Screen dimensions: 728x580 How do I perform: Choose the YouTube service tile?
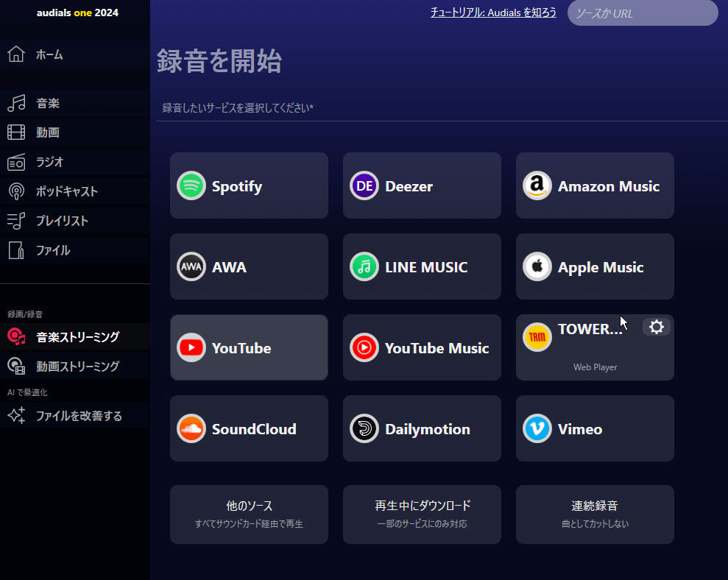click(249, 347)
